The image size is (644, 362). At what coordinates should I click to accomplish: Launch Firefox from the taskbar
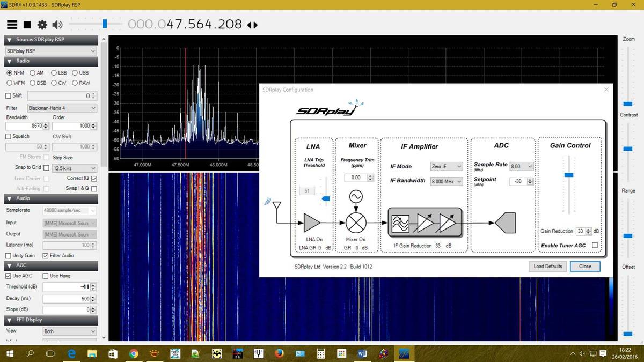pos(279,353)
